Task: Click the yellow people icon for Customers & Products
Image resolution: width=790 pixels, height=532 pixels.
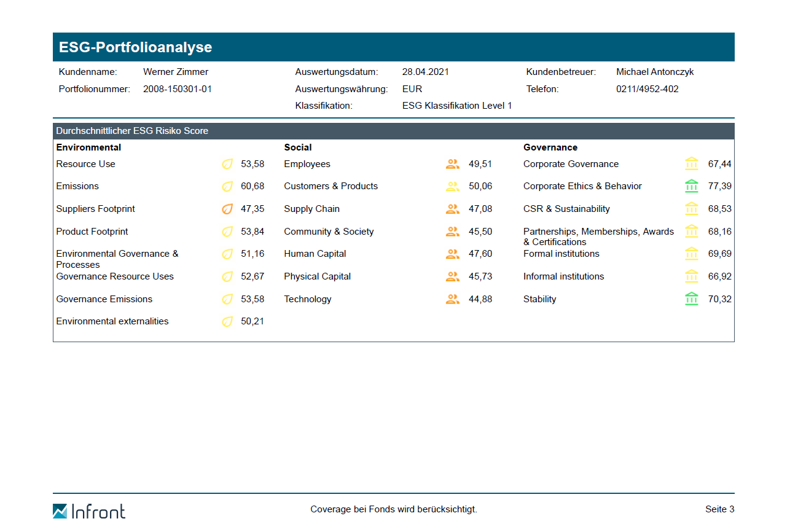Action: tap(453, 186)
